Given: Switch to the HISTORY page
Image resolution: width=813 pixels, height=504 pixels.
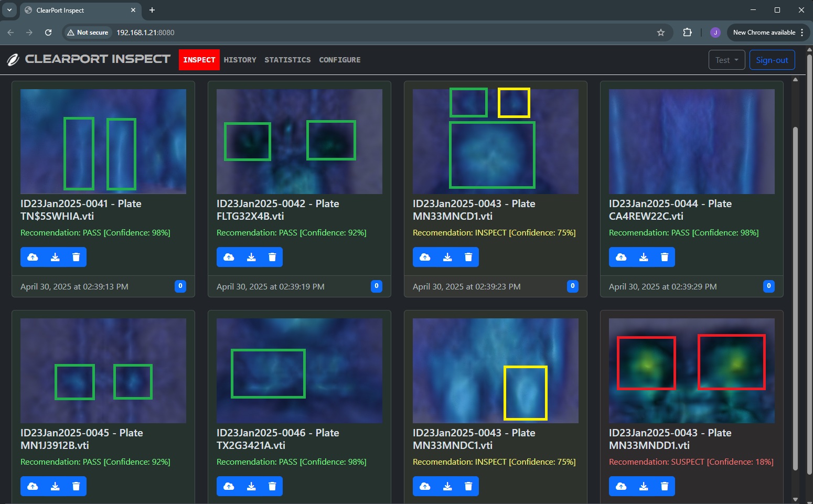Looking at the screenshot, I should (240, 60).
